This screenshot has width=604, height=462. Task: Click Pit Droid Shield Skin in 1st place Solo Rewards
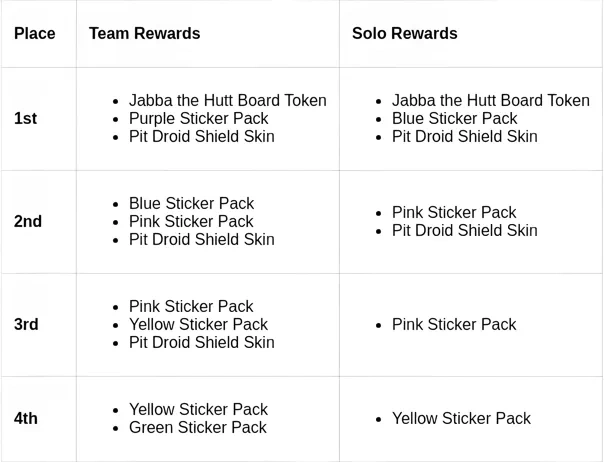click(x=464, y=137)
